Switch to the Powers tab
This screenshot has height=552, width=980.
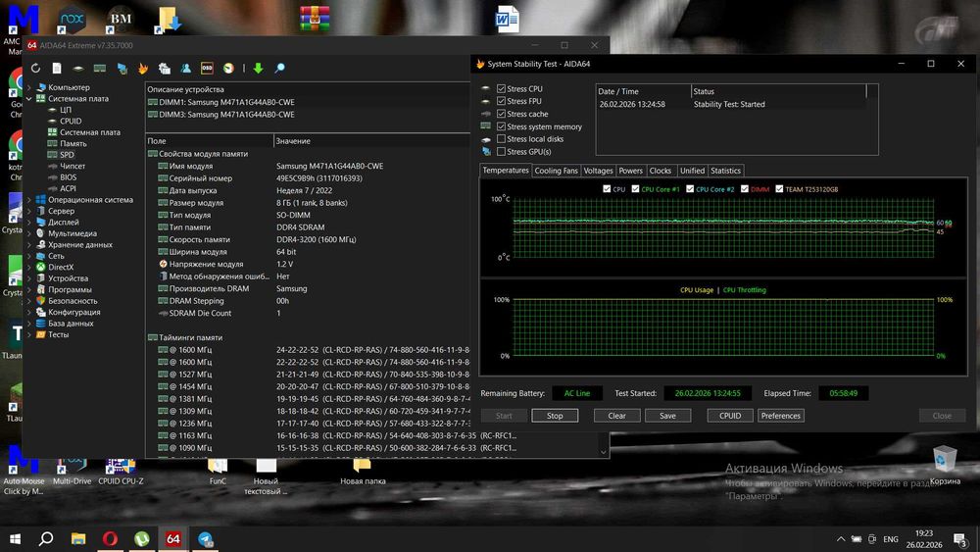click(630, 171)
